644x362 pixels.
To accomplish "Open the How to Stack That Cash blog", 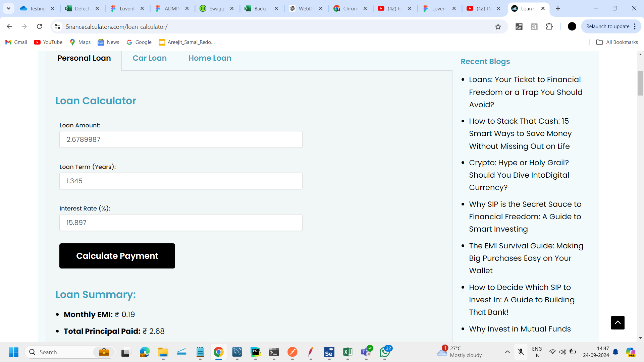I will click(x=520, y=134).
